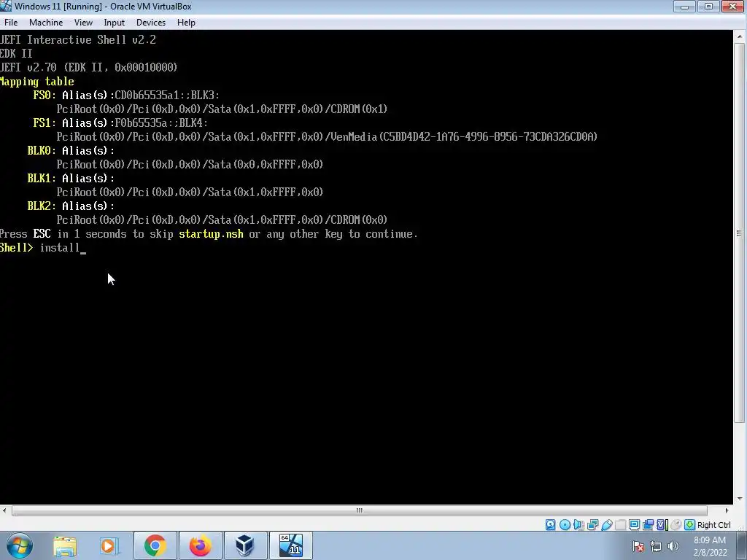Click the 'EDK II' line
Screen dimensions: 747x560
[16, 53]
